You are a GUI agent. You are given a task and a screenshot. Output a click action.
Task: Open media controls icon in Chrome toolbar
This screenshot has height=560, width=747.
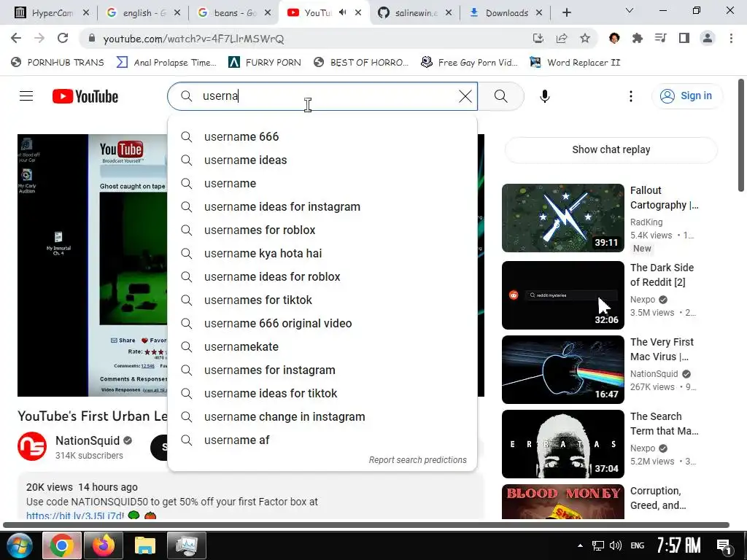coord(660,38)
